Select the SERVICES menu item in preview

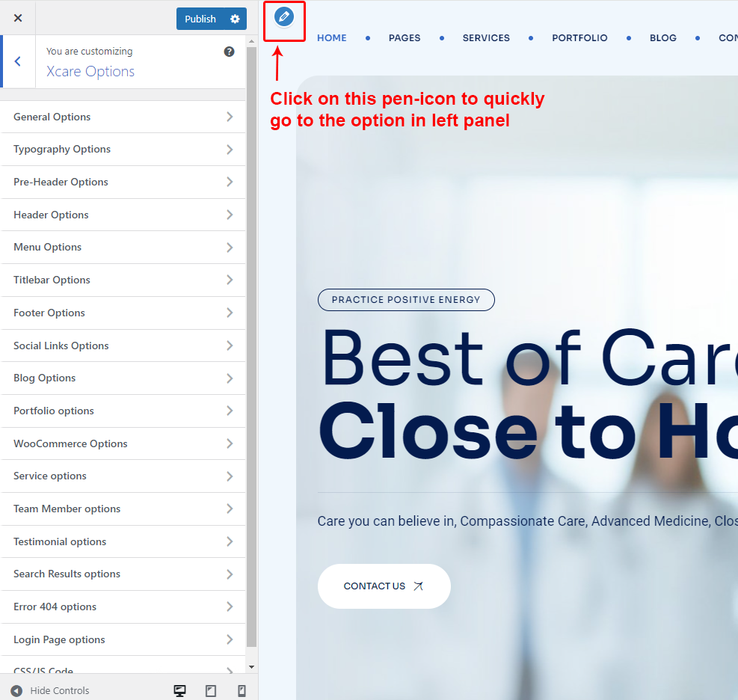pos(486,38)
